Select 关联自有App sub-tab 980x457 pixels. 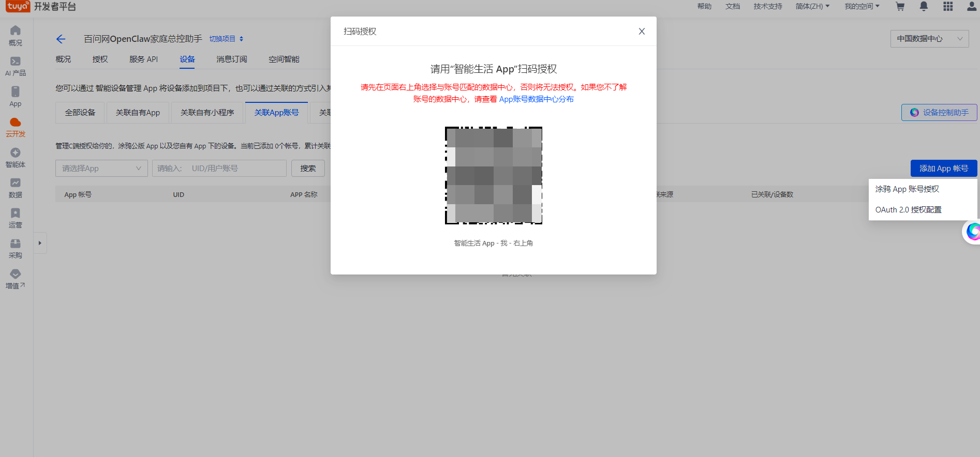(138, 113)
